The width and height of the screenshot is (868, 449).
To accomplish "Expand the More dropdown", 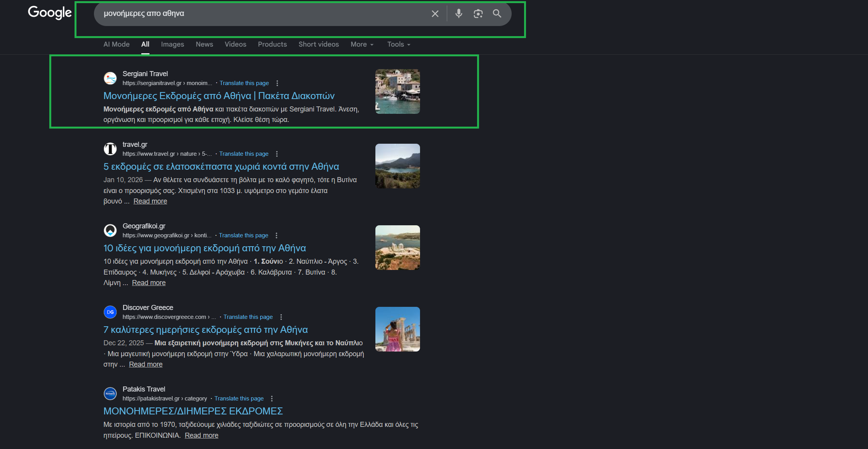I will pos(362,44).
